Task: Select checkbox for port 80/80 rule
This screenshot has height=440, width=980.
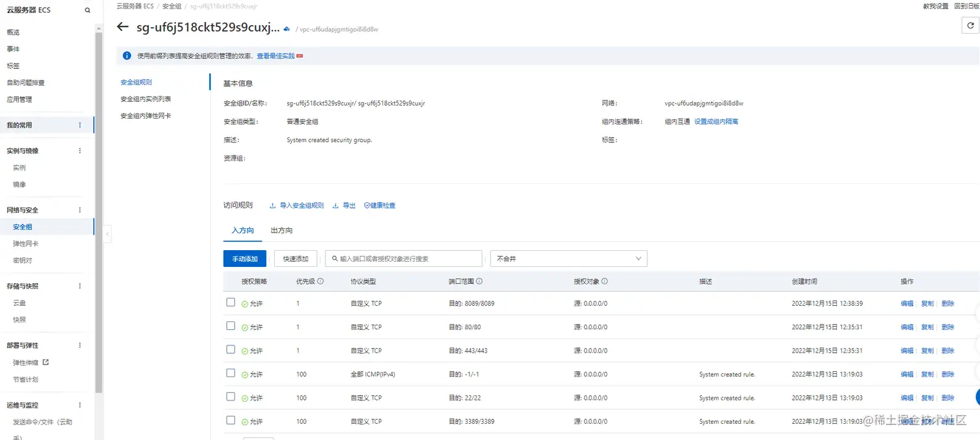Action: coord(231,326)
